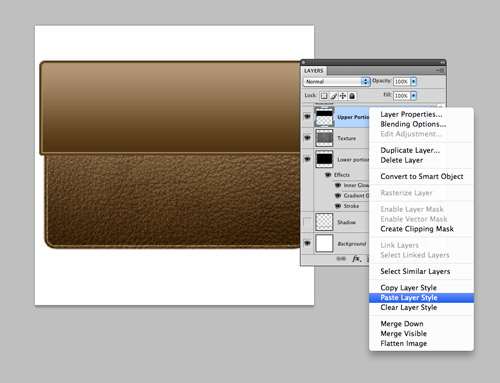Hide the Texture layer with its eye

pos(307,138)
